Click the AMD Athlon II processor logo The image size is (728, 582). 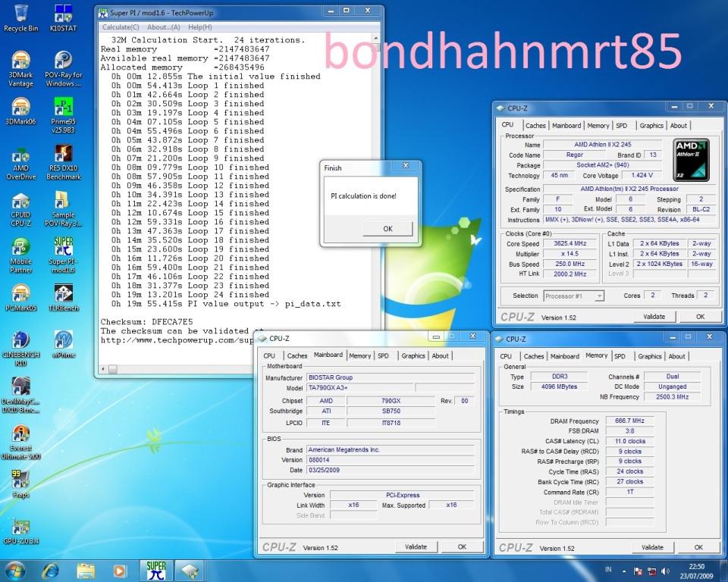(692, 160)
